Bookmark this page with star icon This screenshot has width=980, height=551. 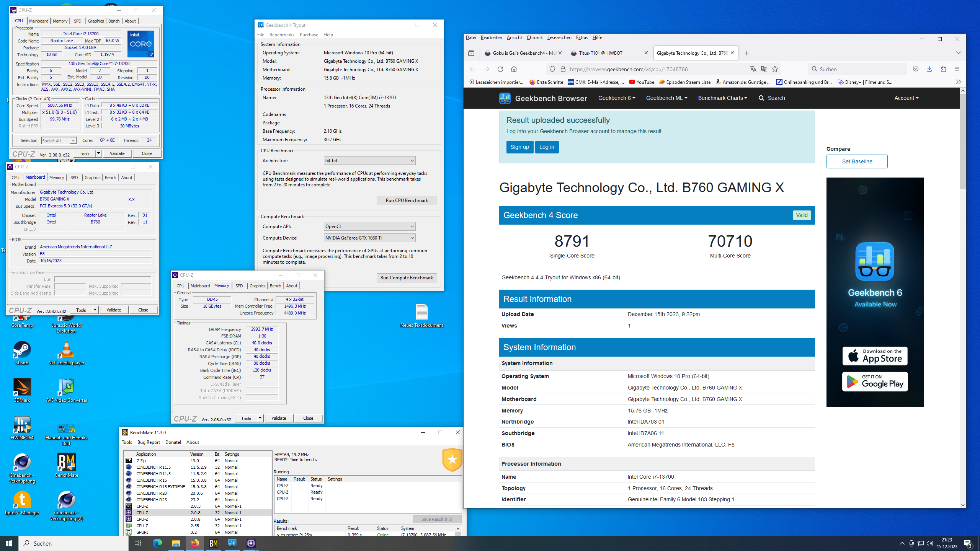pos(775,69)
